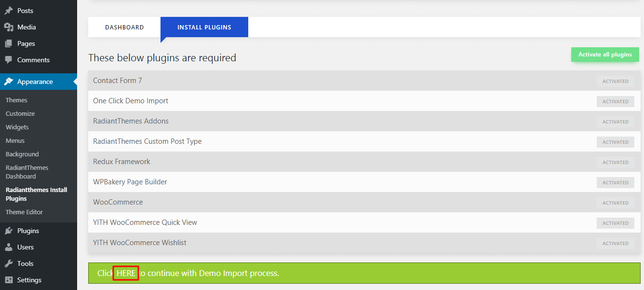Click the Pages icon in sidebar
The image size is (644, 290).
coord(9,43)
